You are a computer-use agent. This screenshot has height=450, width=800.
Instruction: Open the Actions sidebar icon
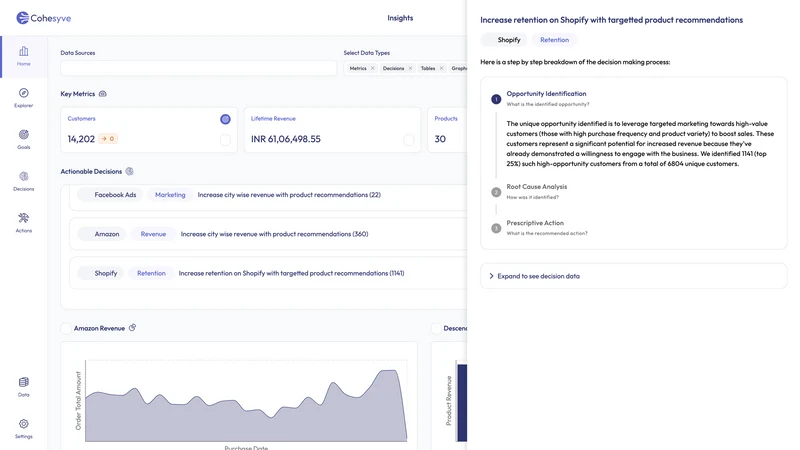click(x=23, y=222)
